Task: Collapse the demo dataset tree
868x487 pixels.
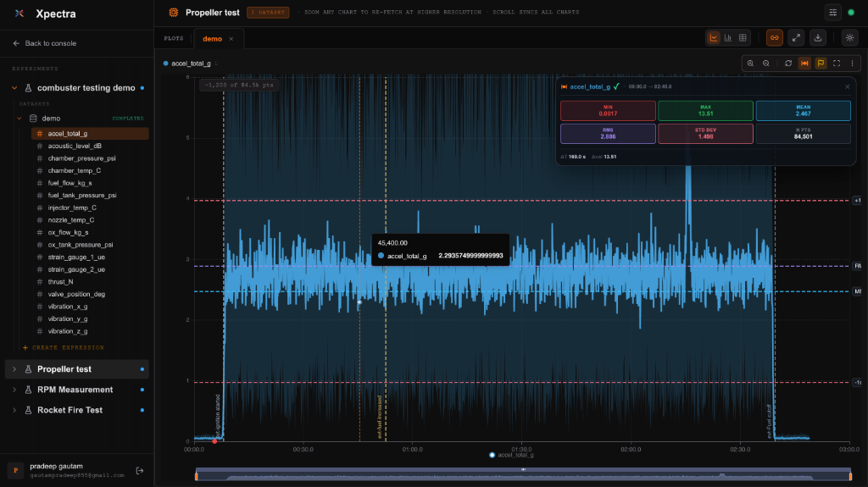Action: 19,119
